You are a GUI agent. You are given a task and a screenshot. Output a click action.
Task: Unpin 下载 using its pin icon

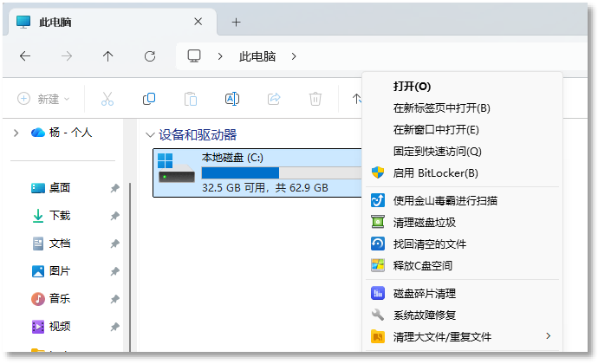tap(114, 216)
